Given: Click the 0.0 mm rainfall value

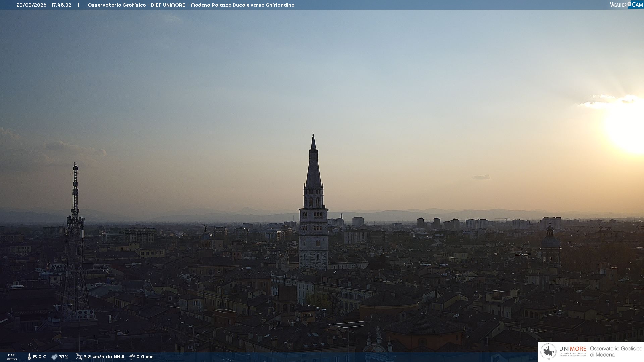Looking at the screenshot, I should (145, 357).
